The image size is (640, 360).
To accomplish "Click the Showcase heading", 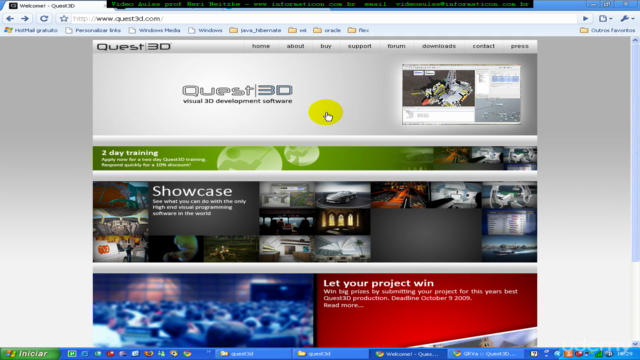I will pos(192,191).
